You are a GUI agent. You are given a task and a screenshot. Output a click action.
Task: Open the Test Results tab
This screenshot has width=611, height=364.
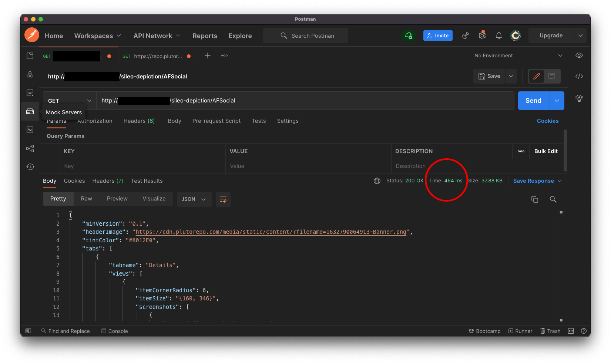pos(147,181)
